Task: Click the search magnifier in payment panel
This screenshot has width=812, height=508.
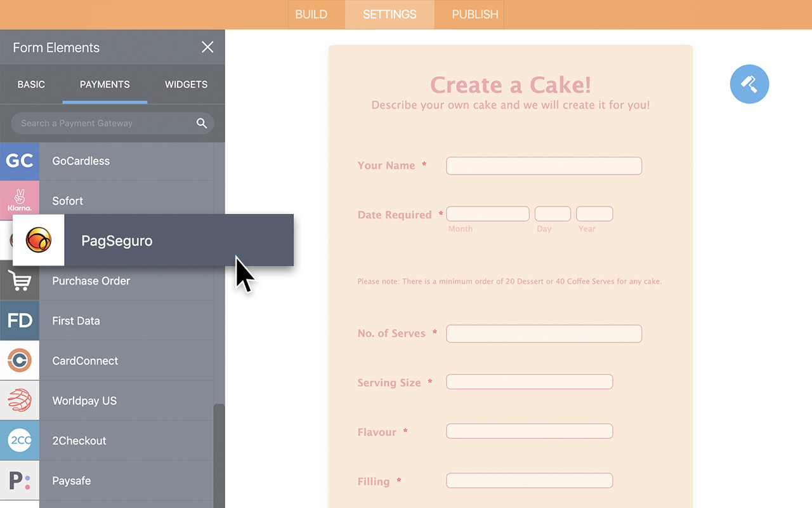Action: [x=202, y=123]
